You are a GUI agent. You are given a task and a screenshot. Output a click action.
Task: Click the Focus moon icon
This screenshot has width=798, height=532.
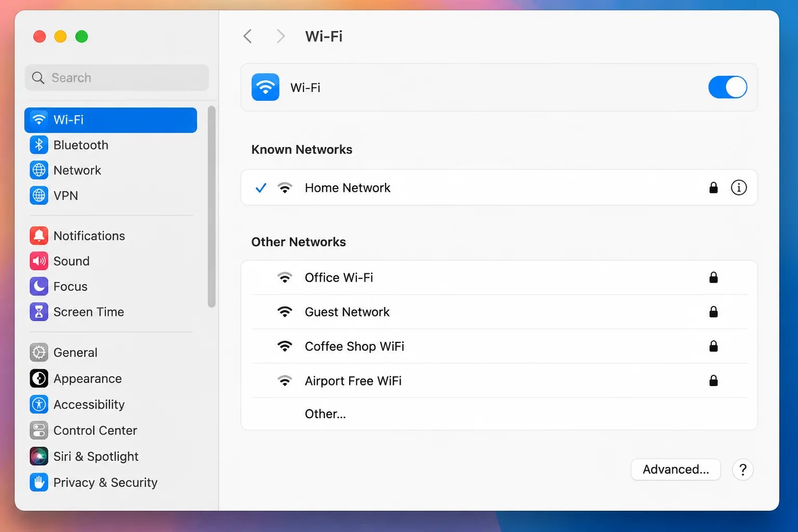coord(39,287)
